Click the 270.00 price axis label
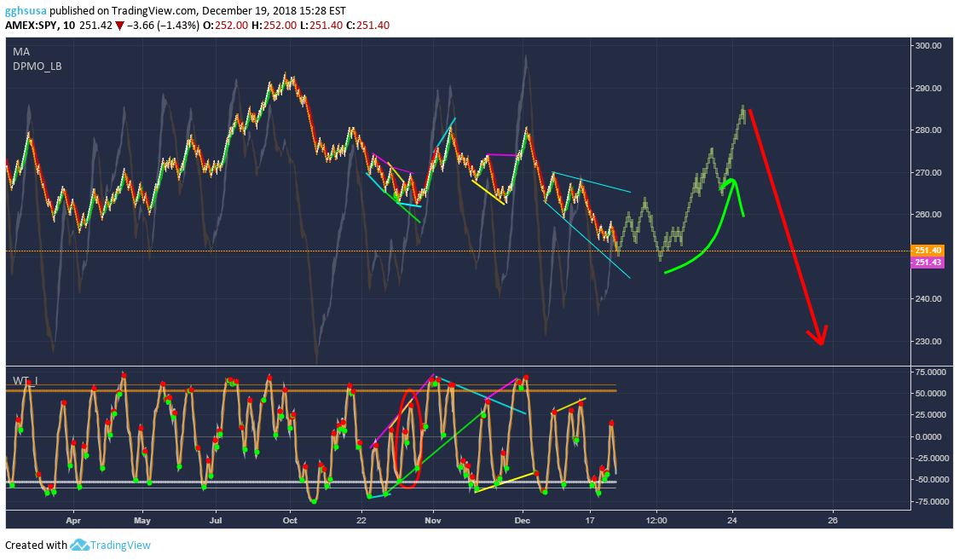 coord(927,172)
